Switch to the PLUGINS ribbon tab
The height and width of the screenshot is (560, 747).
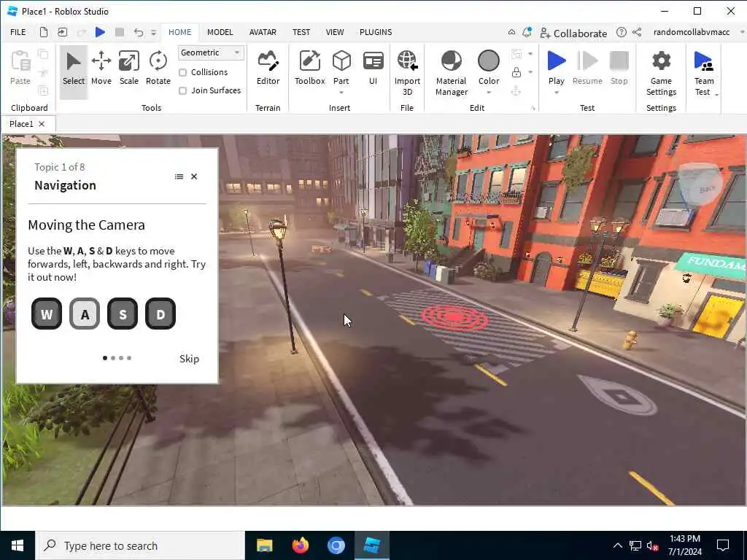[x=376, y=32]
